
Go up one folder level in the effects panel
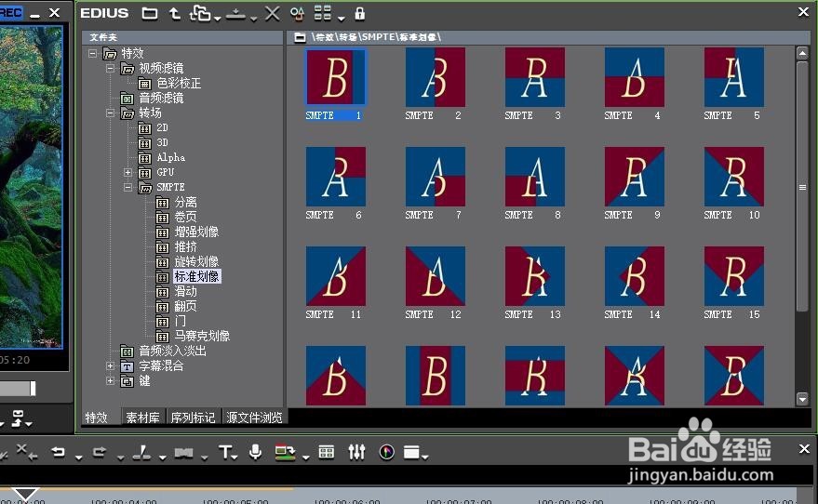(175, 14)
